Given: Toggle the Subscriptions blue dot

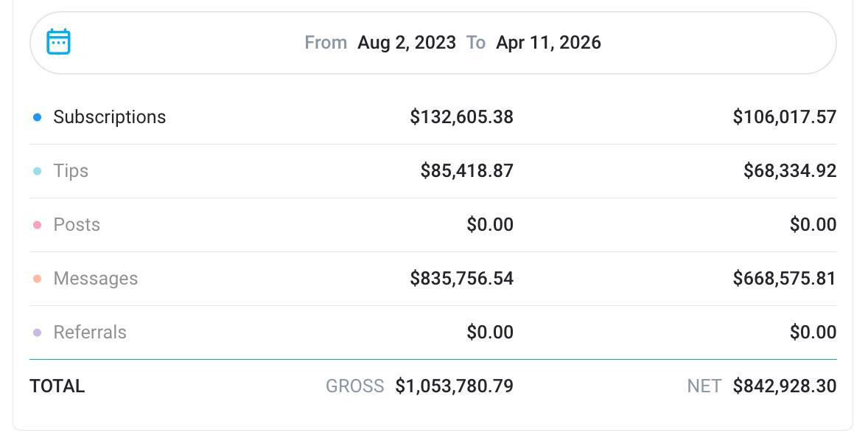Looking at the screenshot, I should [37, 117].
